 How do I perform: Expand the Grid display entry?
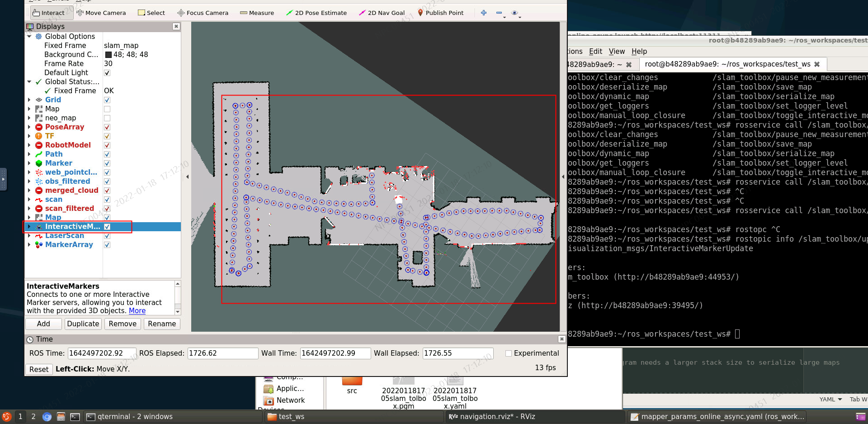point(29,100)
